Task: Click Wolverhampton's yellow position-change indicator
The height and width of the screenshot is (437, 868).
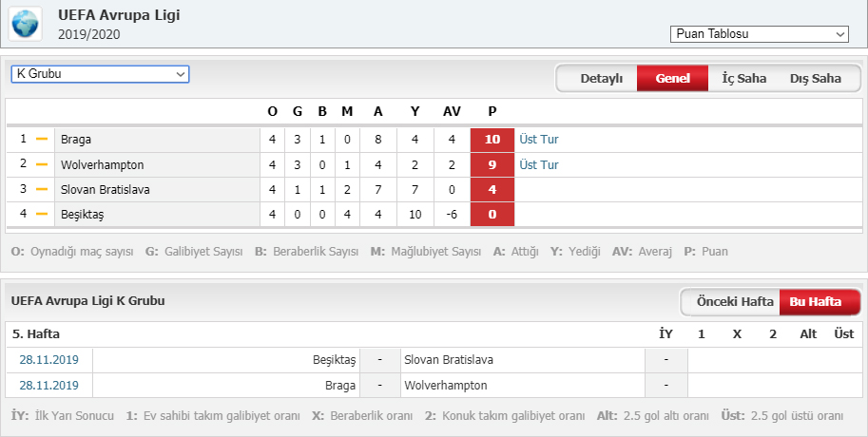Action: point(42,164)
